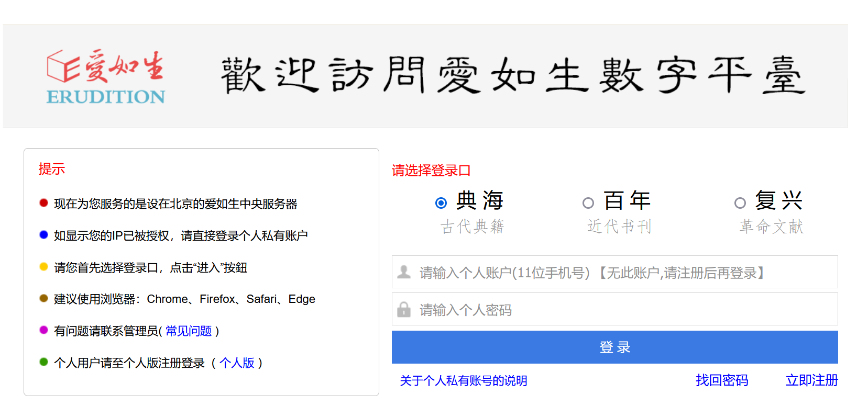Open the 个人版 link
Screen dimensions: 868x406
(x=237, y=363)
